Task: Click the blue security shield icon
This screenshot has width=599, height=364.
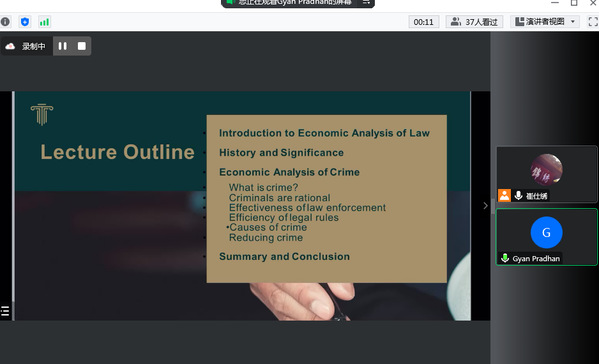Action: pyautogui.click(x=25, y=22)
